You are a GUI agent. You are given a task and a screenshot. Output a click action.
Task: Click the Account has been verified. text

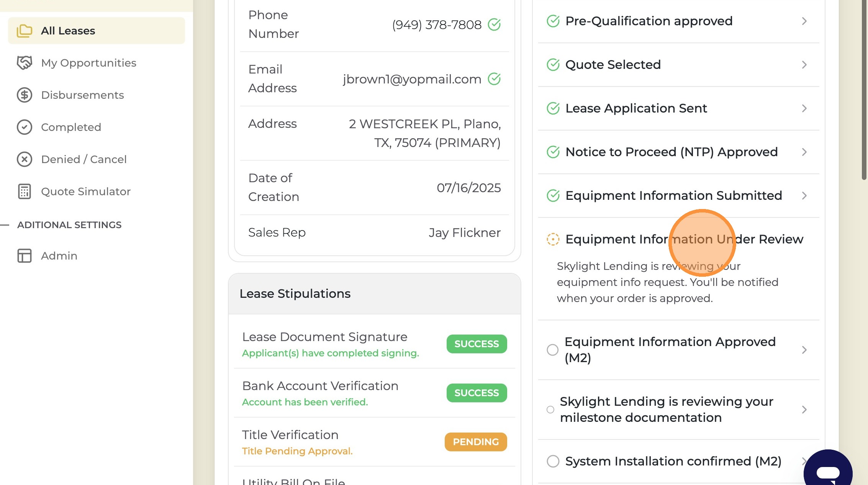305,402
